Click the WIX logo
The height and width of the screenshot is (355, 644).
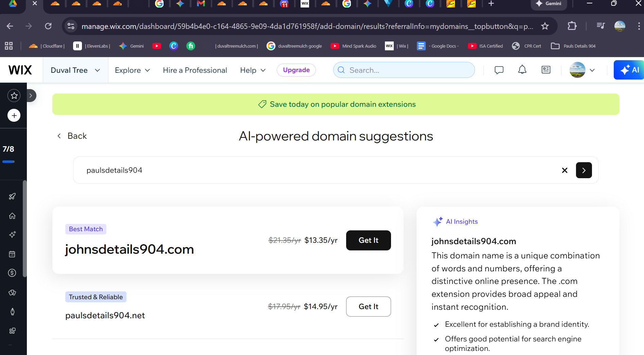coord(20,70)
